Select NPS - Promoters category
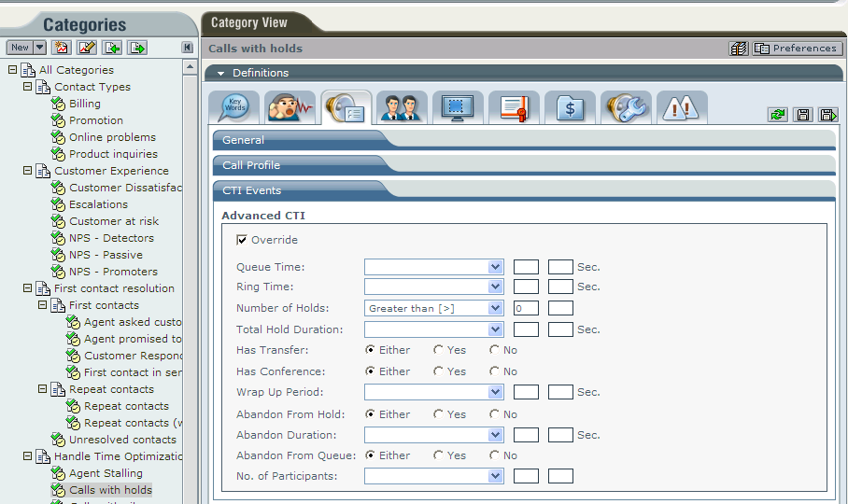Screen dimensions: 848x504 tap(114, 272)
